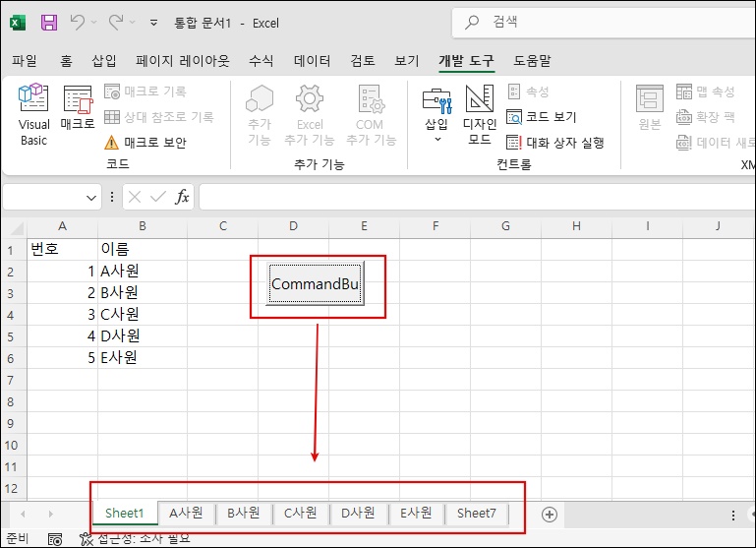
Task: Open COM Add-ins (COM 추가 기능)
Action: click(371, 115)
